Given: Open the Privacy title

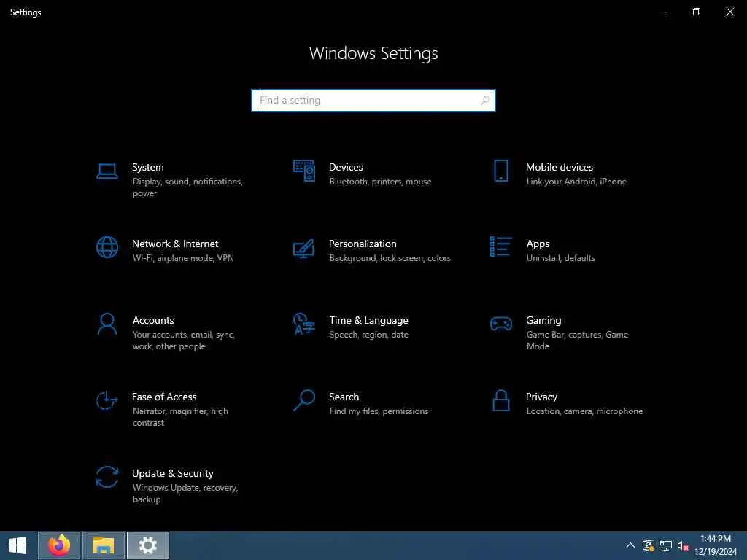Looking at the screenshot, I should (x=541, y=397).
